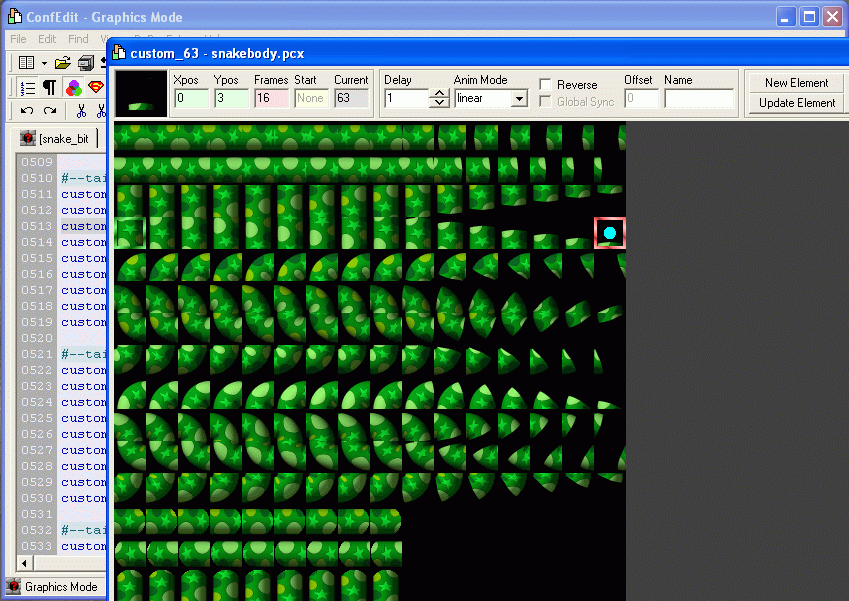
Task: Increase Delay with the stepper arrows
Action: click(x=439, y=94)
